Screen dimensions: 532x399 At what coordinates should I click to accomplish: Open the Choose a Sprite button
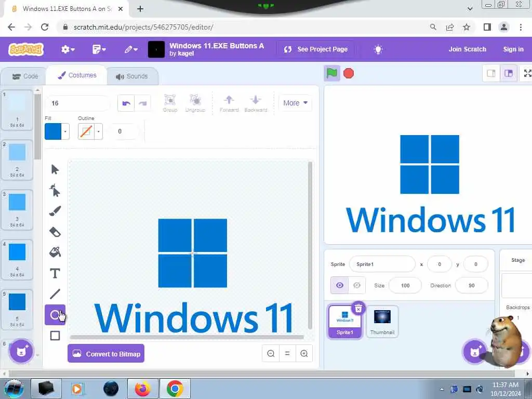475,352
